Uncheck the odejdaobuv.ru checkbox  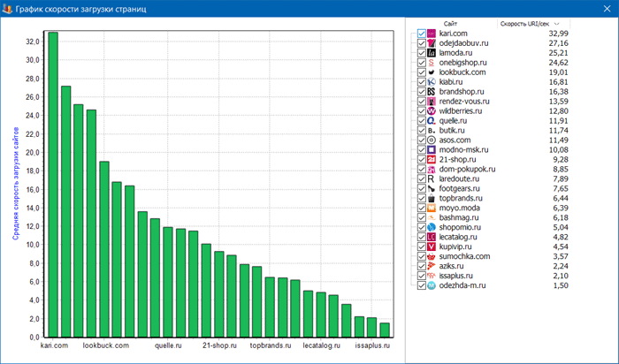(x=421, y=43)
